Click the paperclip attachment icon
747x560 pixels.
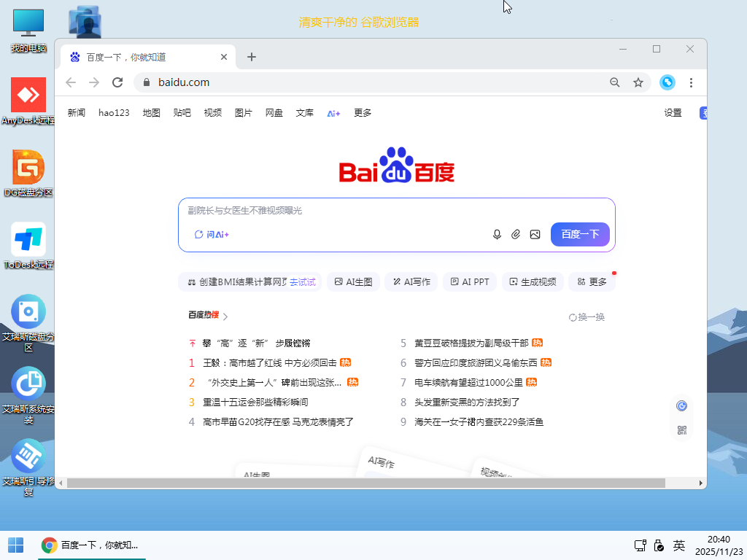pos(516,234)
